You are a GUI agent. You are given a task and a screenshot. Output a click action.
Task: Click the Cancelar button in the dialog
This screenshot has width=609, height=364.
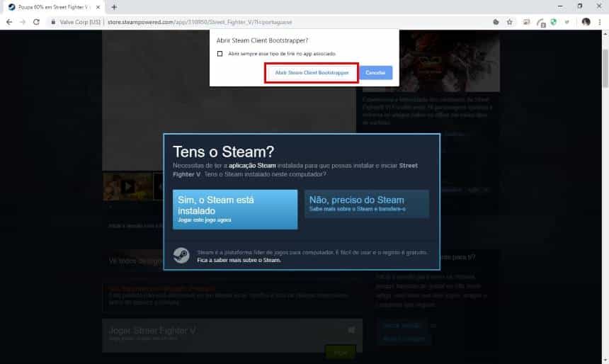[x=375, y=73]
